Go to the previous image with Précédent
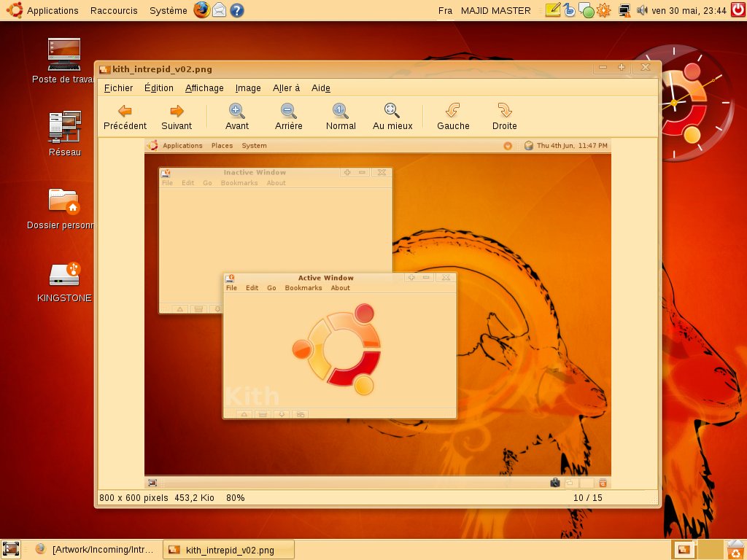 click(x=125, y=117)
